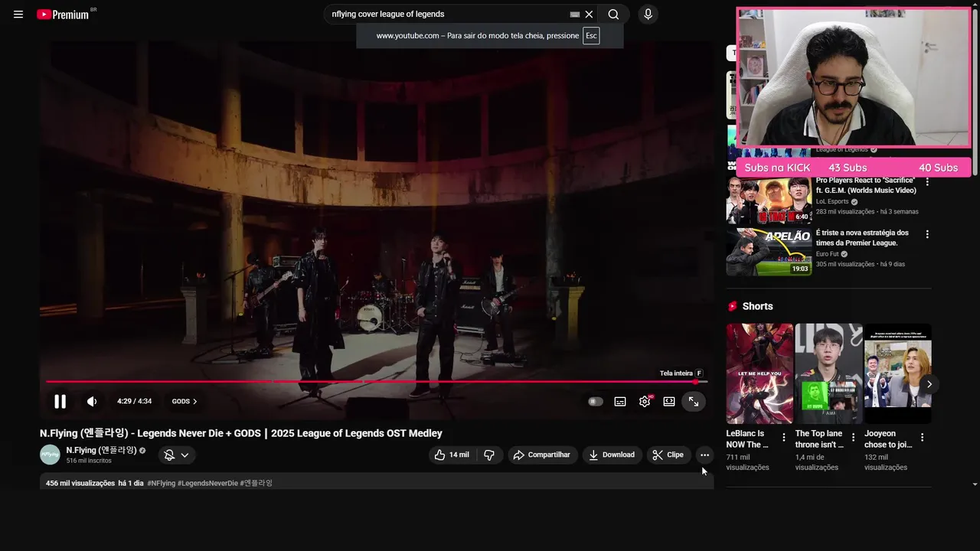Open É triste a nova estratégia title
Image resolution: width=980 pixels, height=551 pixels.
coord(862,238)
